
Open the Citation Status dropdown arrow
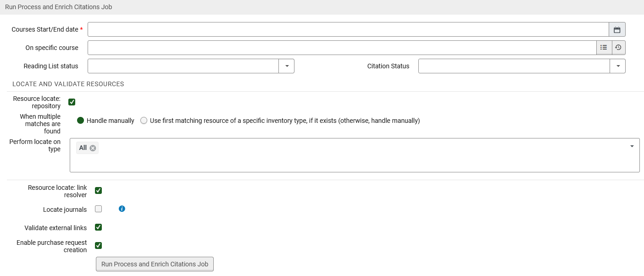(617, 66)
